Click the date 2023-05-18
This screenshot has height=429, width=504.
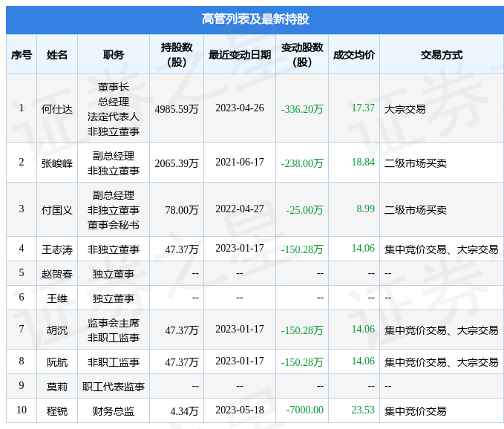click(240, 410)
